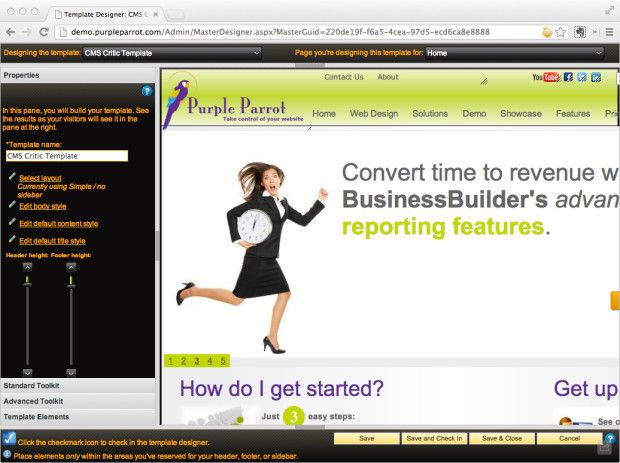Click Solutions in the site navigation
The image size is (620, 463).
(430, 113)
